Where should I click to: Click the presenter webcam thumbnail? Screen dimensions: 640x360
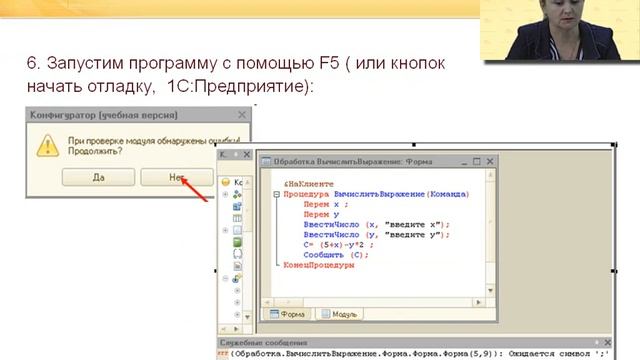click(560, 30)
